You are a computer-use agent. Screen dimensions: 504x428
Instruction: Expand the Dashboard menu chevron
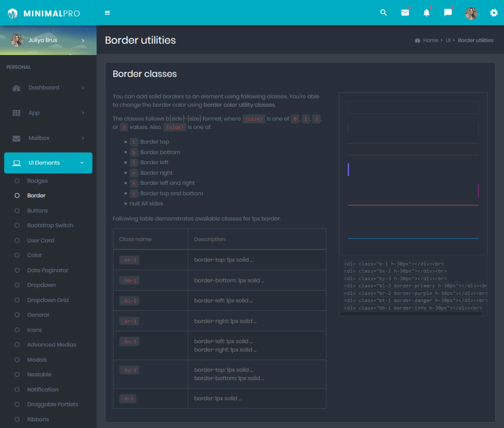[x=83, y=88]
